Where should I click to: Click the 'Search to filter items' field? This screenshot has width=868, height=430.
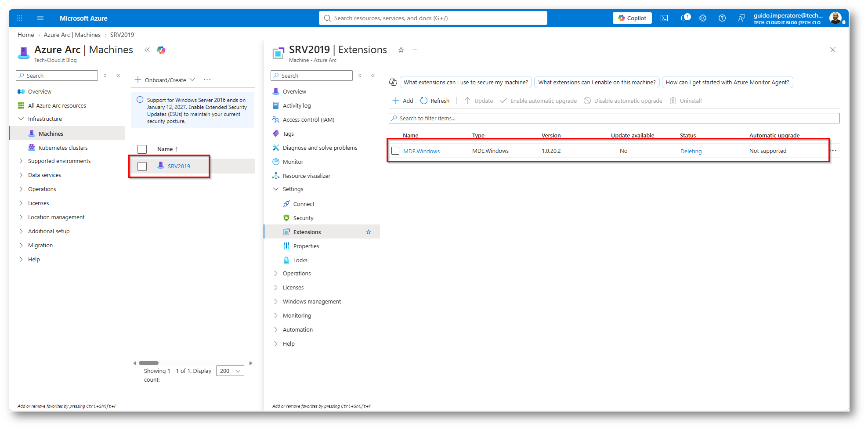(x=614, y=118)
